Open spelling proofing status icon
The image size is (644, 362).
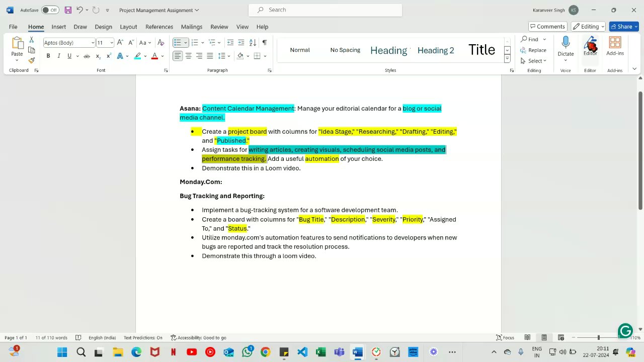(x=78, y=337)
